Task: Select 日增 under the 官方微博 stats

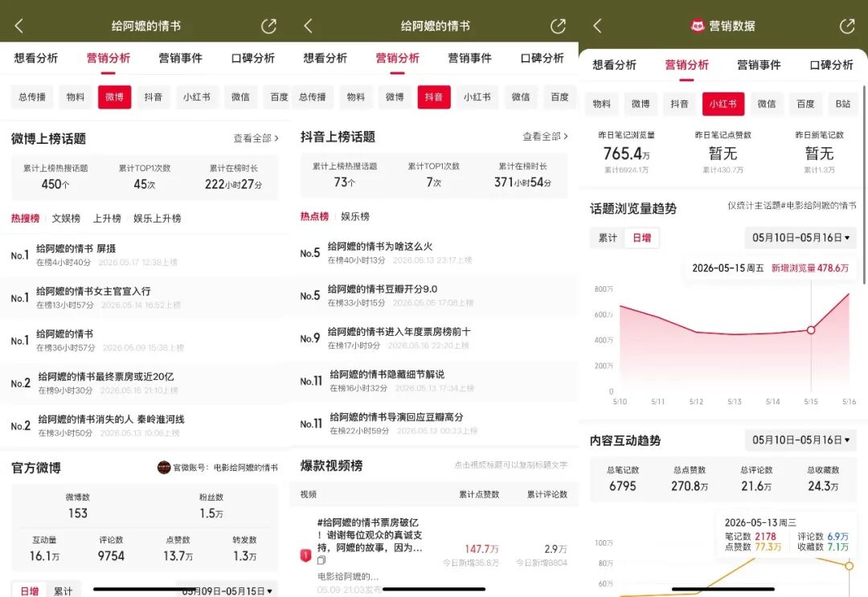Action: click(30, 591)
